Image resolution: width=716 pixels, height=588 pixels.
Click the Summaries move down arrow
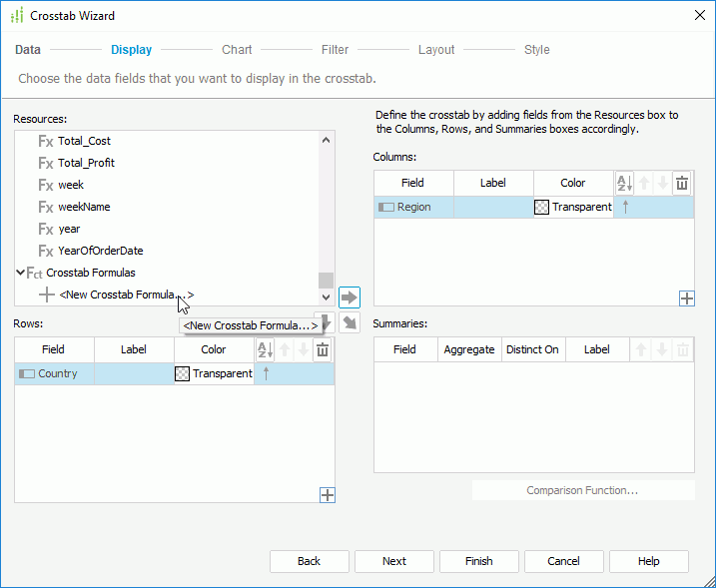tap(662, 349)
